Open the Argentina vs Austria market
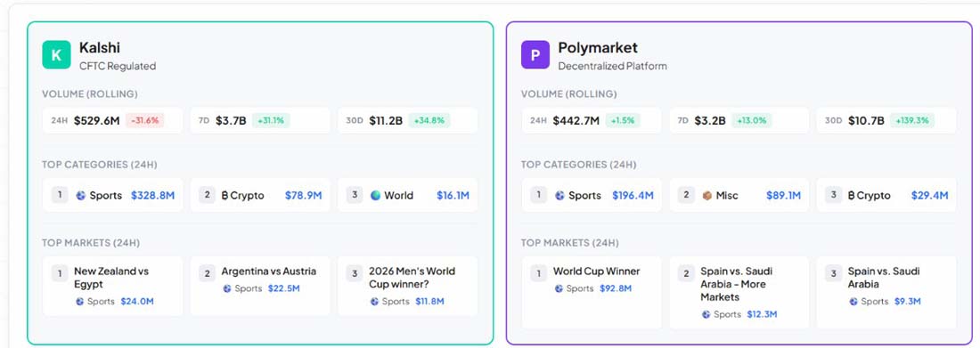Image resolution: width=980 pixels, height=348 pixels. pyautogui.click(x=261, y=287)
